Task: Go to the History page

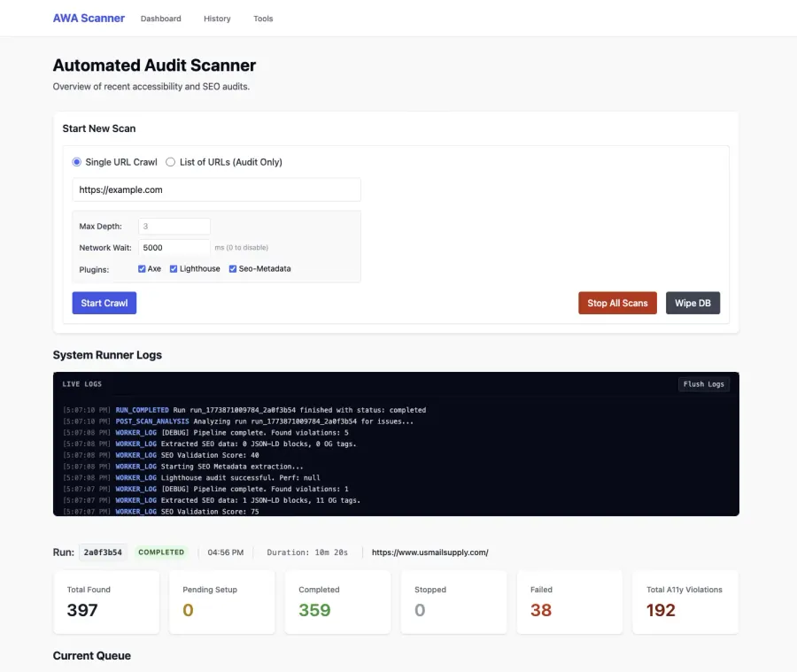Action: (217, 19)
